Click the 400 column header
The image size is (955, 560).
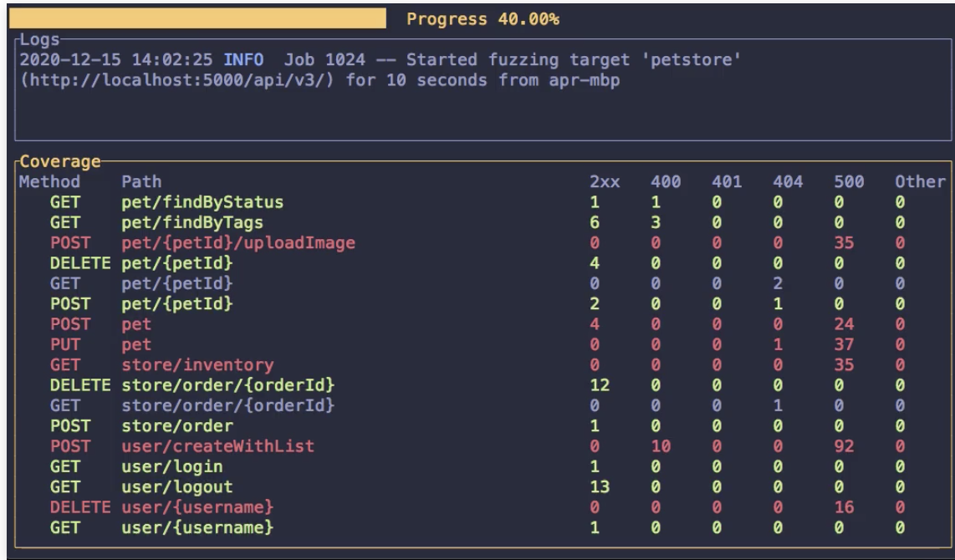tap(666, 181)
